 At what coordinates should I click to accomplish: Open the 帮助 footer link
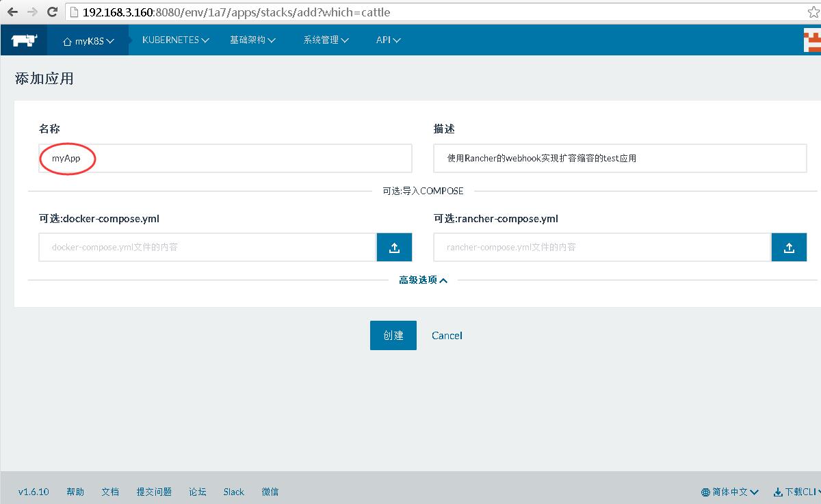75,492
